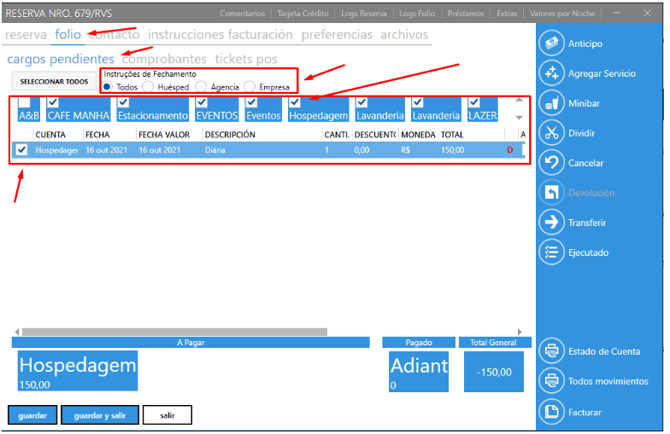Click the Anticipo icon in sidebar

pos(551,44)
